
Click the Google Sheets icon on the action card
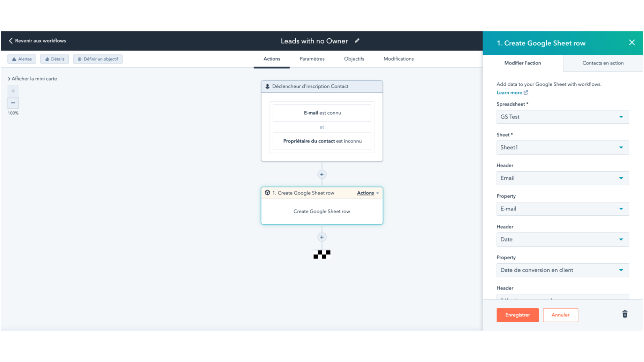[x=267, y=193]
